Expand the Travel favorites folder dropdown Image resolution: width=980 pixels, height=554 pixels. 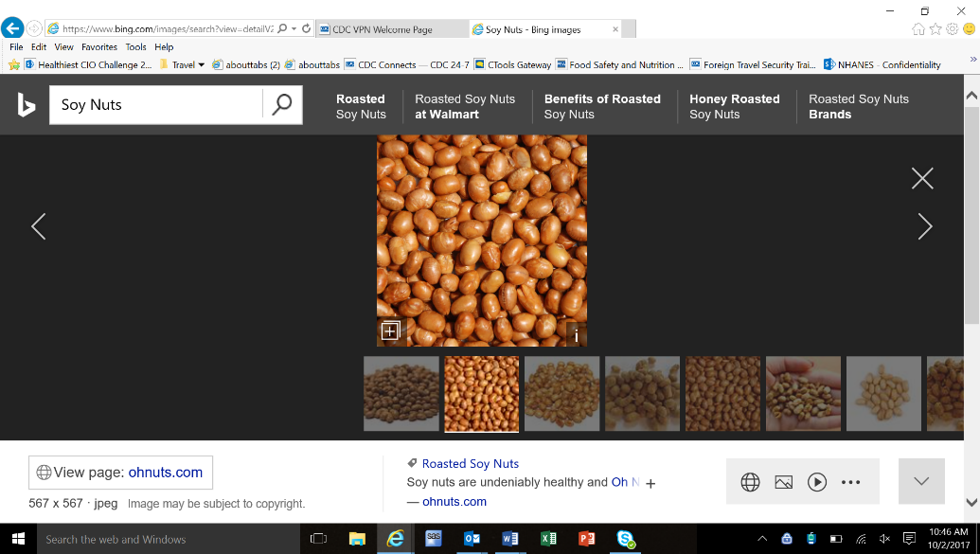202,65
